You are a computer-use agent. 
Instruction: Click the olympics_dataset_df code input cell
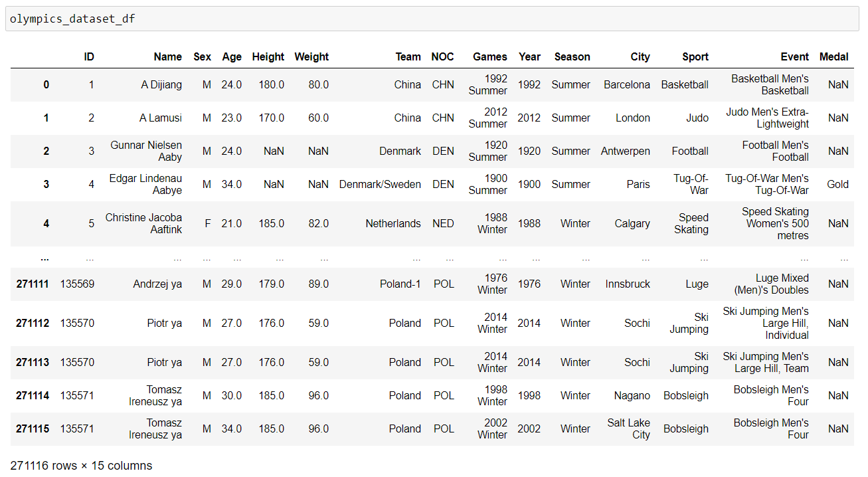pos(432,19)
